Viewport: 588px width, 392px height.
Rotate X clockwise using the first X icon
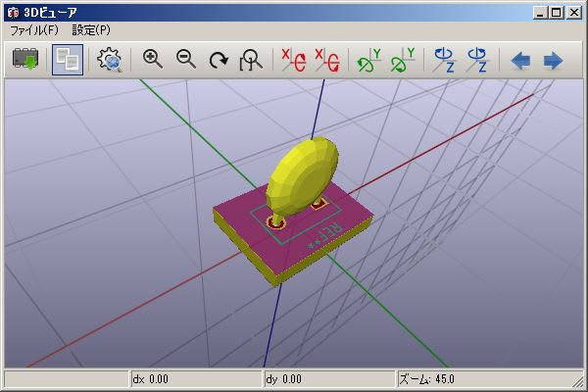(293, 60)
